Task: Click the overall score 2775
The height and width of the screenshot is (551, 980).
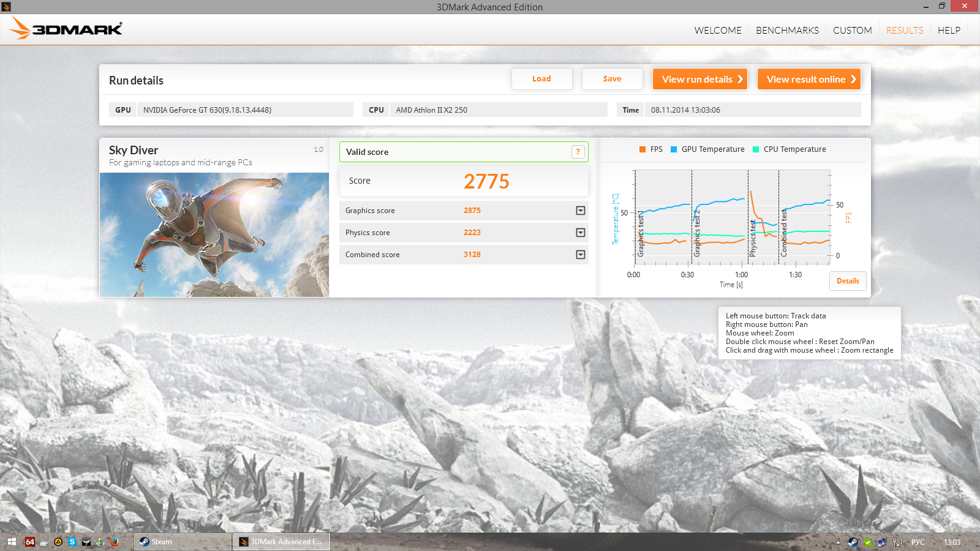Action: [486, 181]
